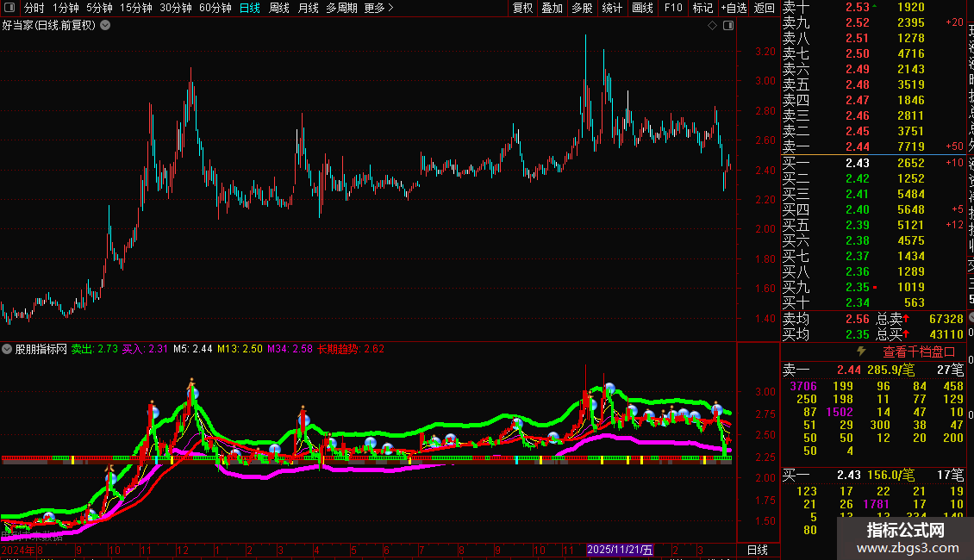Click the diamond icon above the price chart
Screen dimensions: 974x560
[713, 26]
